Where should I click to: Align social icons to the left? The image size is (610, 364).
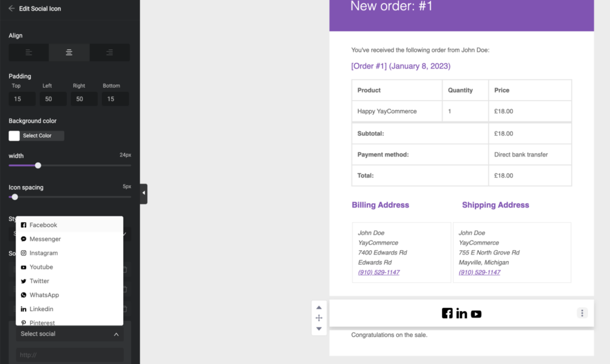[29, 52]
